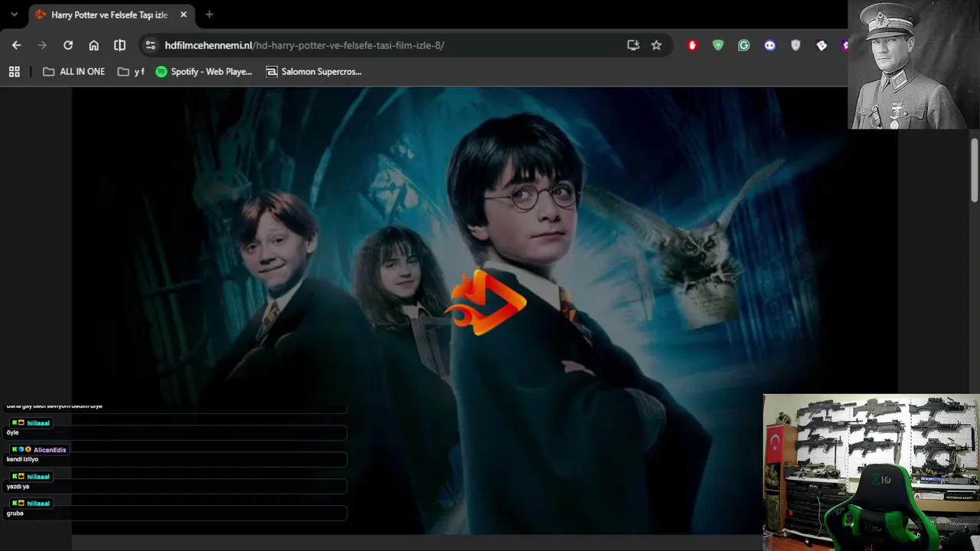This screenshot has width=980, height=551.
Task: Bookmark this page with the star icon
Action: pos(656,45)
